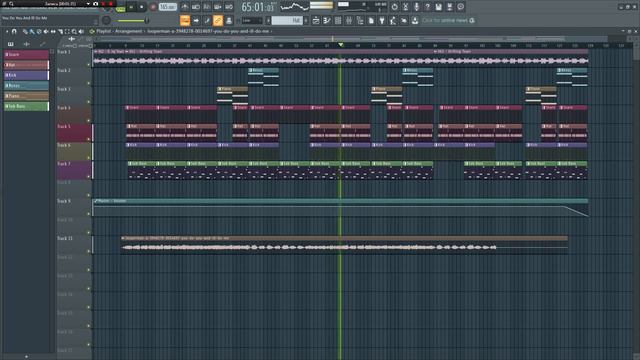Select the Playlist paint brush tool
The image size is (640, 360).
point(32,31)
